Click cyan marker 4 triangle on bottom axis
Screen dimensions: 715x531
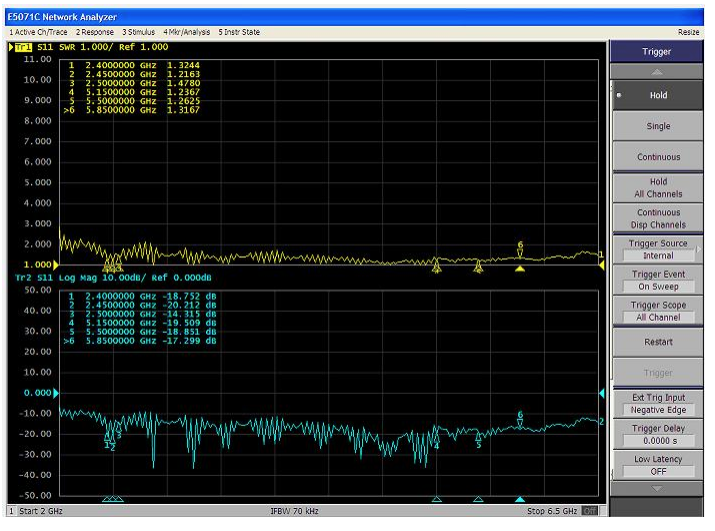[x=436, y=499]
